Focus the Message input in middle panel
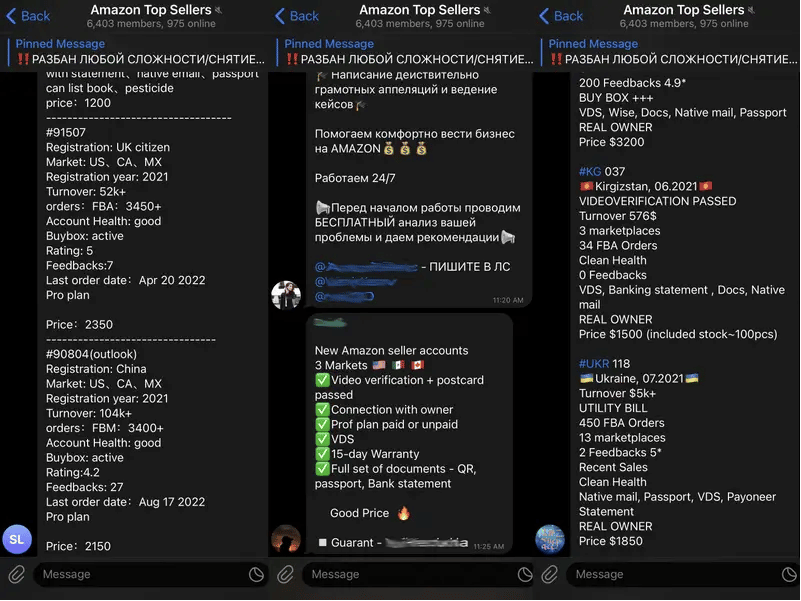 pyautogui.click(x=419, y=574)
